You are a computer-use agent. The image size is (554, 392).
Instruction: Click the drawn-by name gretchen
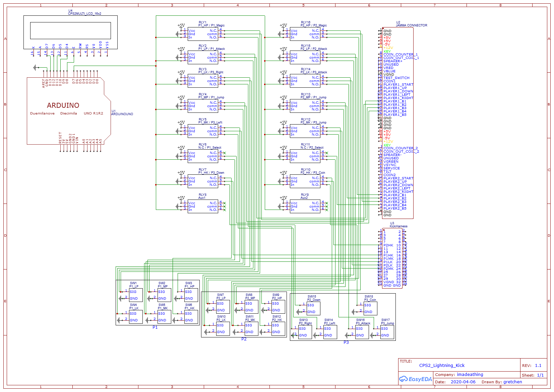(x=512, y=382)
